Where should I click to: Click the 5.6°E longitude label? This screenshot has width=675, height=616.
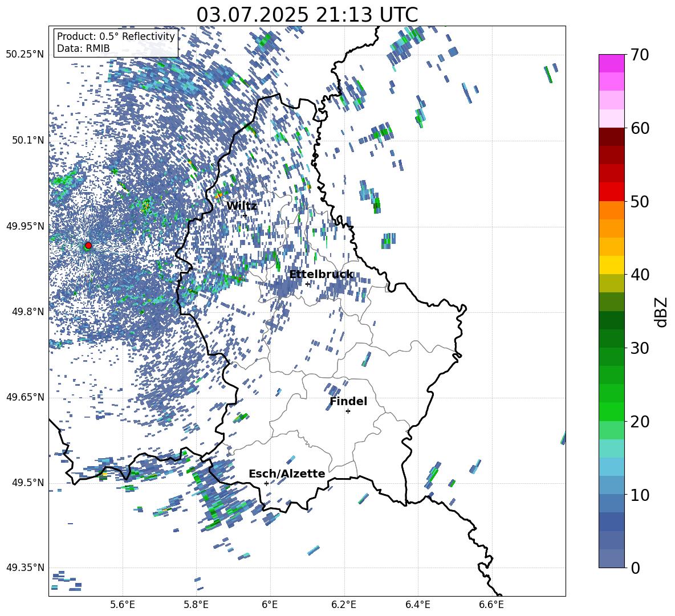tap(123, 605)
